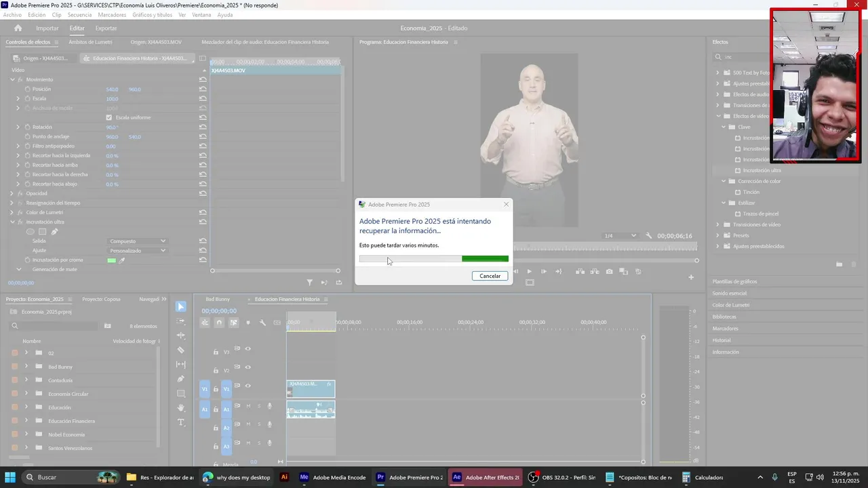Toggle V1 track output eye
The height and width of the screenshot is (488, 868).
pyautogui.click(x=248, y=386)
